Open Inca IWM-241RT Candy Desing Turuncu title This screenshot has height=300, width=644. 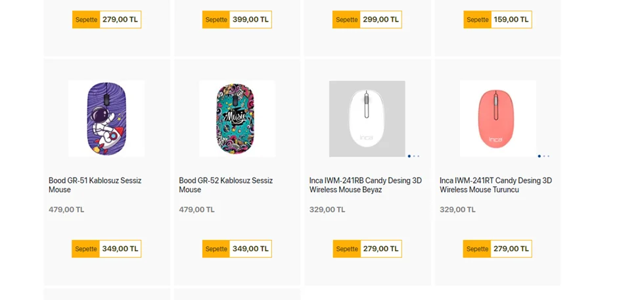(x=495, y=185)
